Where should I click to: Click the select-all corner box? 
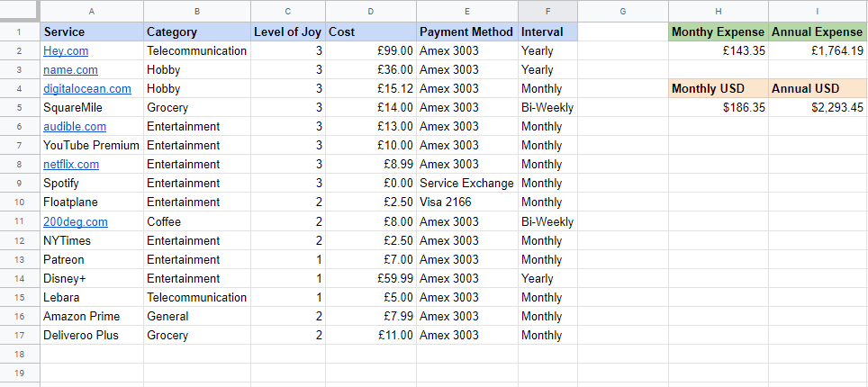[20, 11]
